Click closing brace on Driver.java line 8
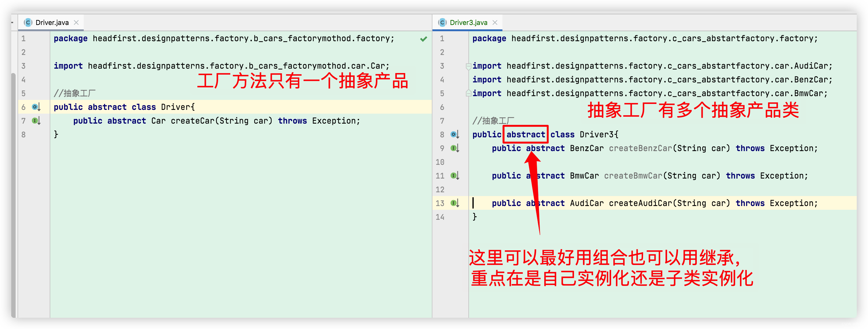This screenshot has width=868, height=329. tap(56, 134)
